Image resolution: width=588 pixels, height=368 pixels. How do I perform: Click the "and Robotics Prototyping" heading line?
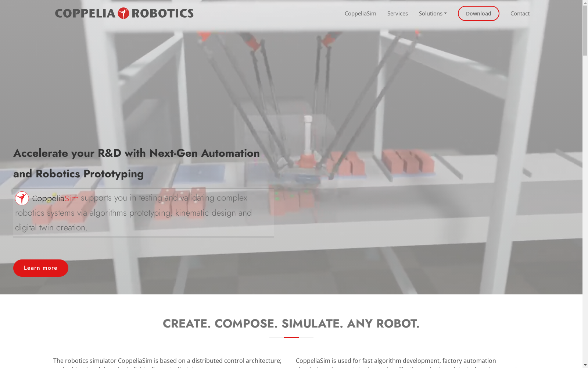[78, 174]
